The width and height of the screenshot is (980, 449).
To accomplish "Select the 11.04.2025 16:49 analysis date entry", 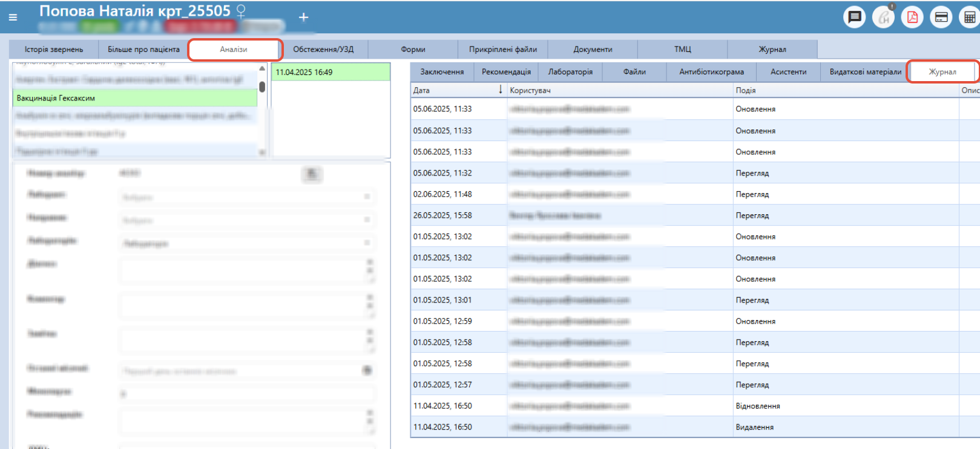I will (x=331, y=72).
